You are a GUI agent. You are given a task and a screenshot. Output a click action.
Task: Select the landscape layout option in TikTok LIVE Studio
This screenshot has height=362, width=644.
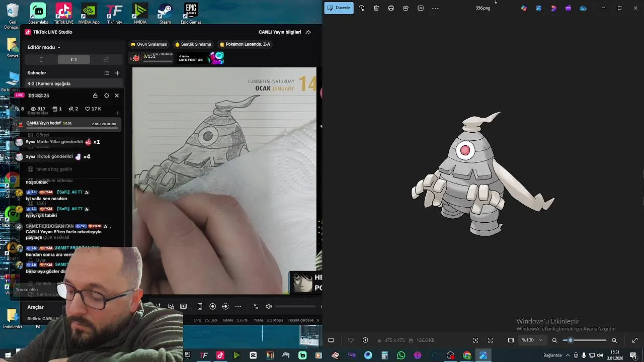pos(73,60)
